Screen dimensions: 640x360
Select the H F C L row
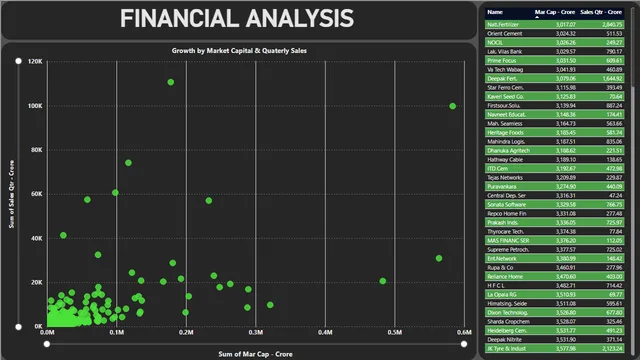pos(554,285)
